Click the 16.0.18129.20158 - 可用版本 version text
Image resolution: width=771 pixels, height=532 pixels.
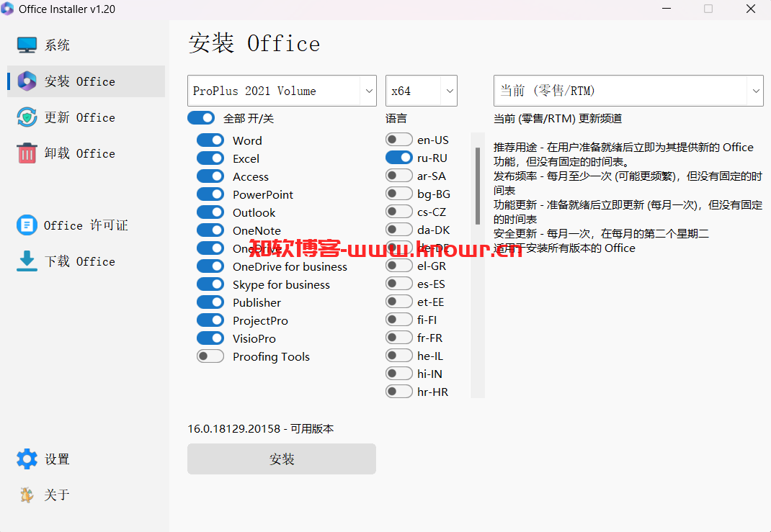click(261, 429)
